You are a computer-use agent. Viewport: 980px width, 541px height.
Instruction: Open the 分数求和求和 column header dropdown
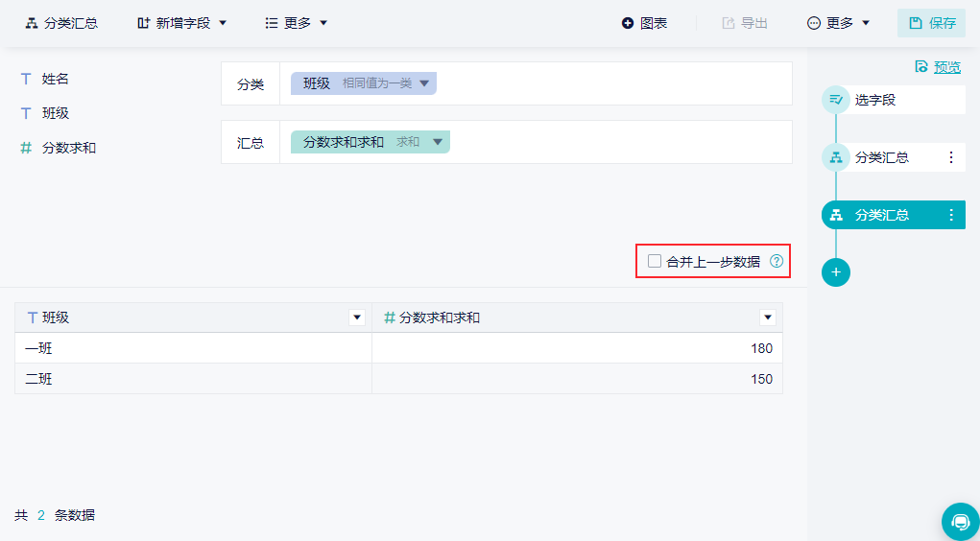pos(768,318)
